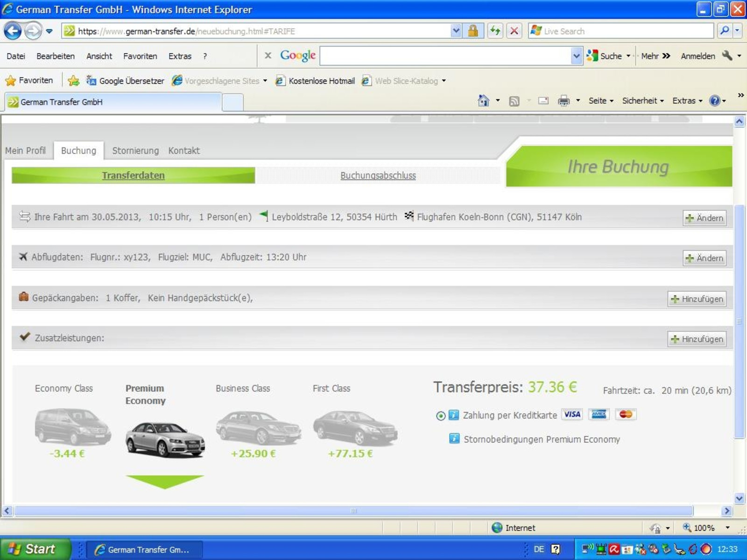Expand the Google toolbar search history dropdown
The width and height of the screenshot is (747, 560).
click(x=577, y=56)
